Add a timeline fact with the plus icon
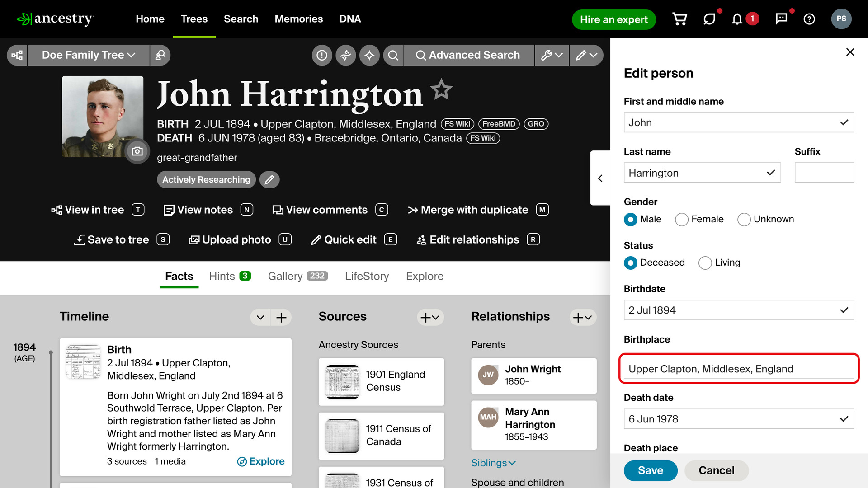Image resolution: width=868 pixels, height=488 pixels. pyautogui.click(x=281, y=317)
